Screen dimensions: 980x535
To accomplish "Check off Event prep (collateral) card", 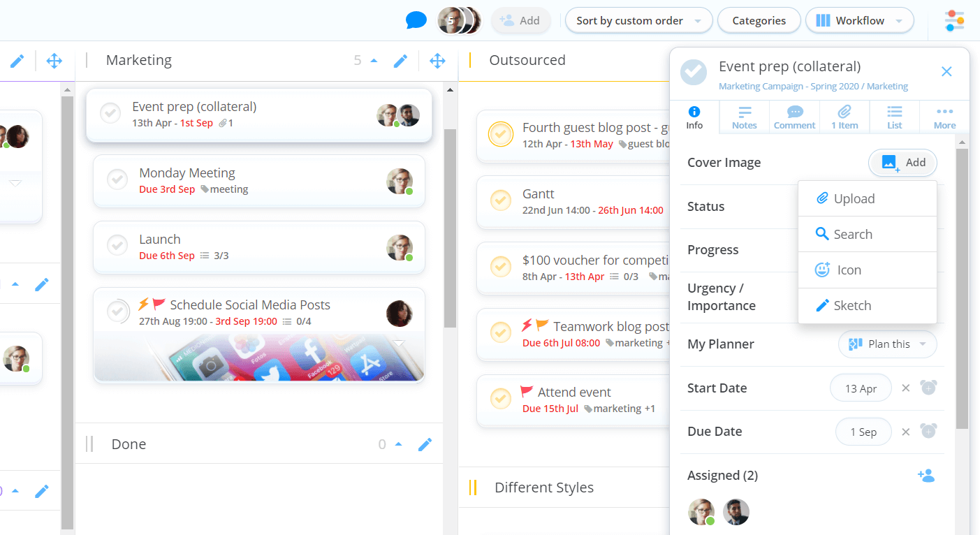I will pyautogui.click(x=110, y=113).
